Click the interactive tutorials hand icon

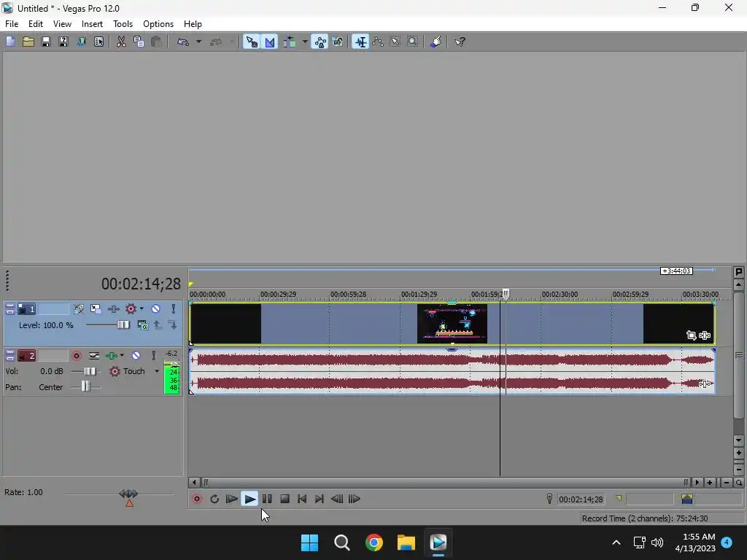coord(436,42)
